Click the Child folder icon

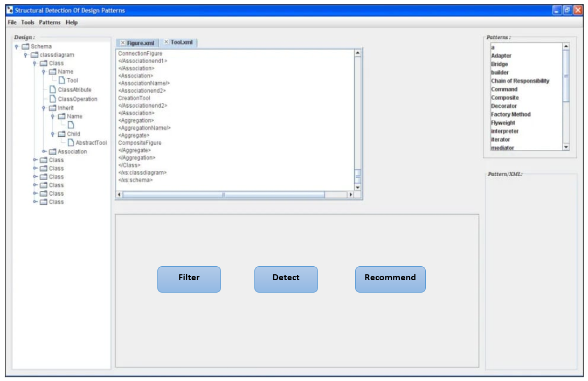click(61, 134)
